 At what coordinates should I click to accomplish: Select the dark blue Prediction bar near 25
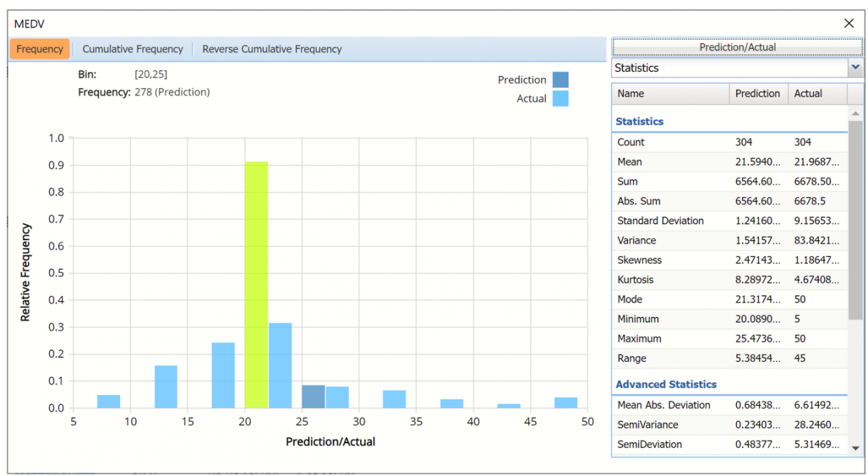click(x=313, y=396)
